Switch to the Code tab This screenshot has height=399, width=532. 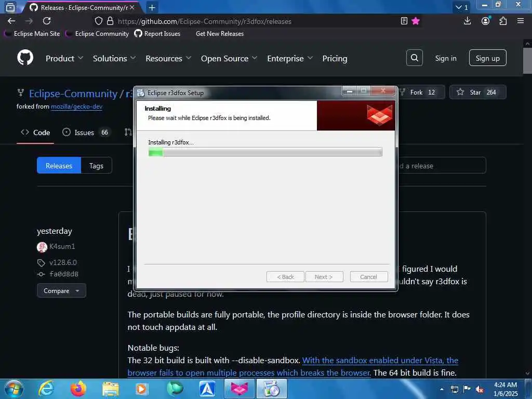point(35,132)
